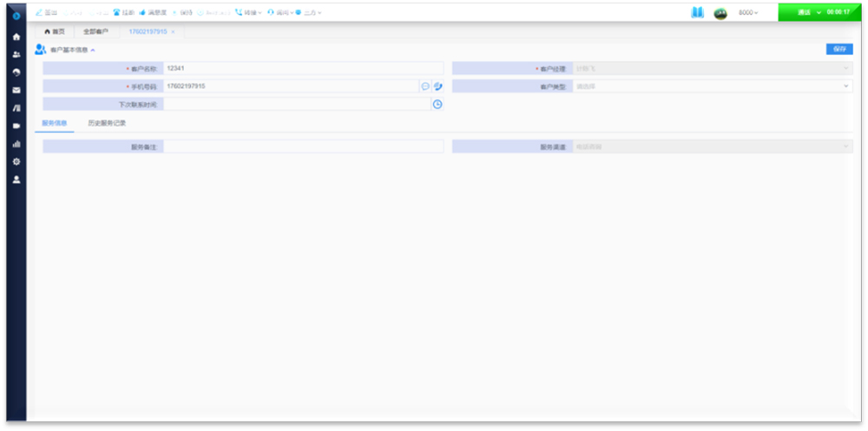868x431 pixels.
Task: Hang up the call with 挂断
Action: tap(124, 12)
